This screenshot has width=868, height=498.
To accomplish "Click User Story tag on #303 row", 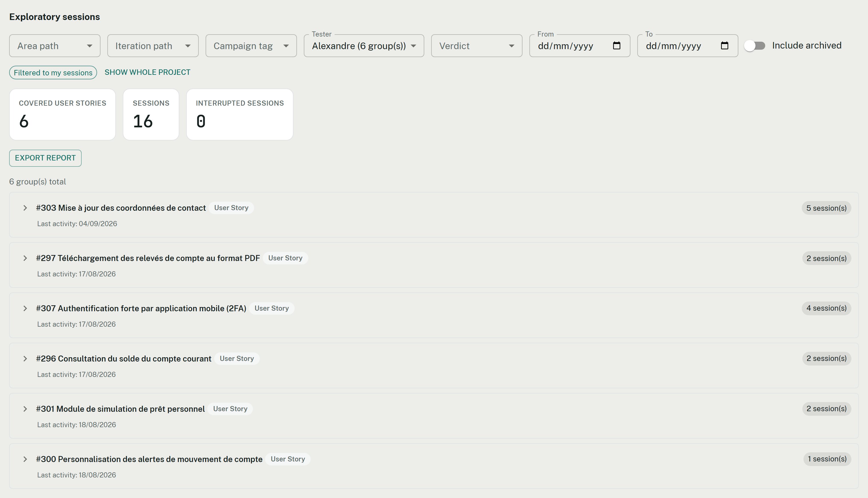I will coord(231,208).
